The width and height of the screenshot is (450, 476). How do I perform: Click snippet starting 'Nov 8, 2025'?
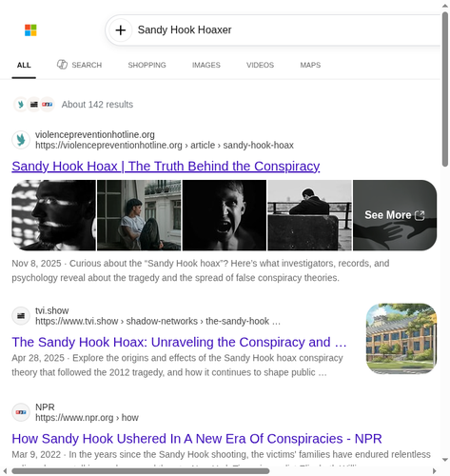[201, 270]
